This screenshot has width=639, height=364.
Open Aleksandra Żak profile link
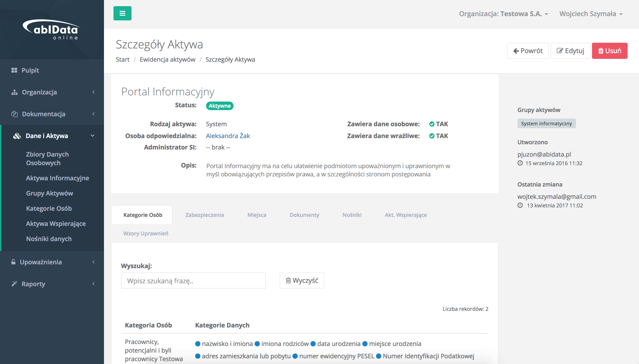tap(228, 136)
